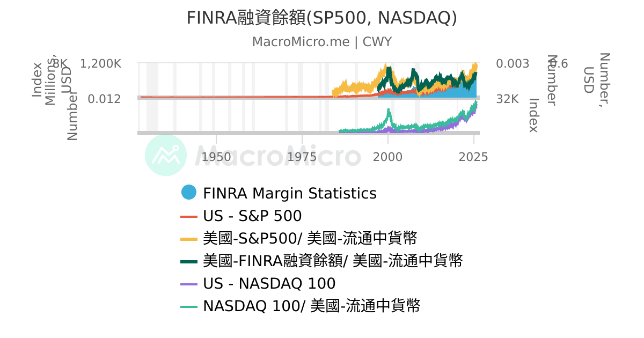Toggle NASDAQ 100/ 美國-流通中貨幣 legend text

click(311, 306)
